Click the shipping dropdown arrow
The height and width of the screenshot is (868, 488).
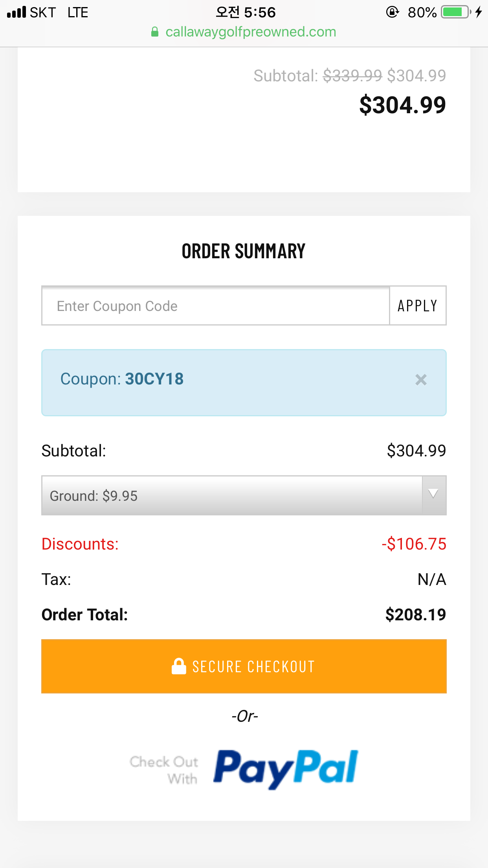[434, 495]
